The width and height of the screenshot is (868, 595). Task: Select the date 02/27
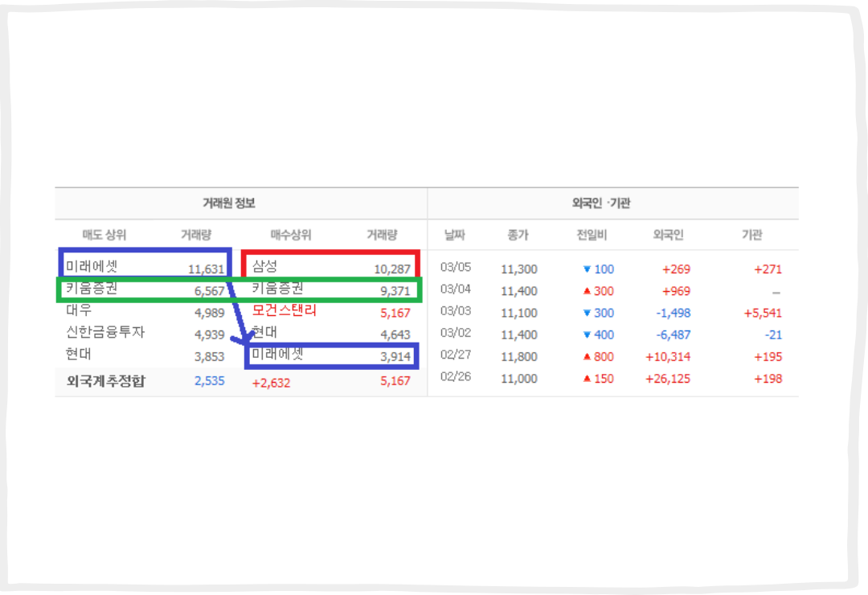456,355
